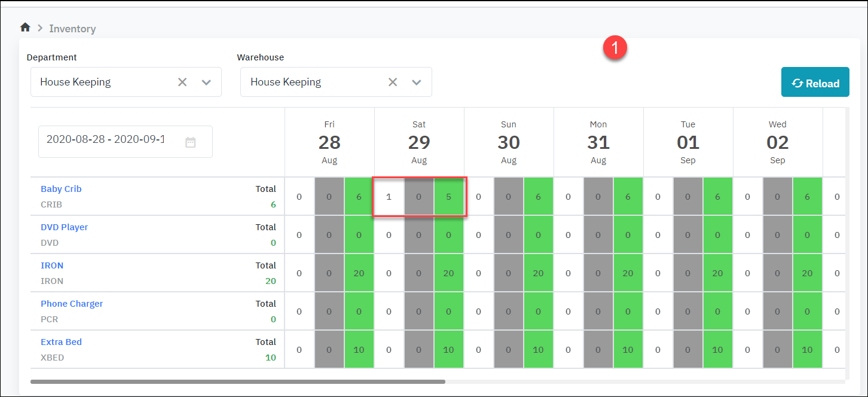Open the IRON item link
This screenshot has width=868, height=397.
click(x=52, y=265)
